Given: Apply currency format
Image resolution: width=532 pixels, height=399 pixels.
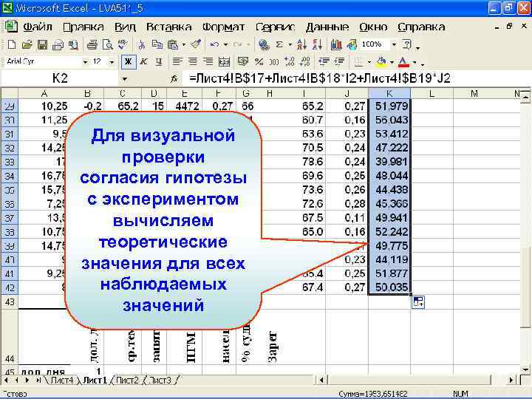Looking at the screenshot, I should (x=242, y=62).
